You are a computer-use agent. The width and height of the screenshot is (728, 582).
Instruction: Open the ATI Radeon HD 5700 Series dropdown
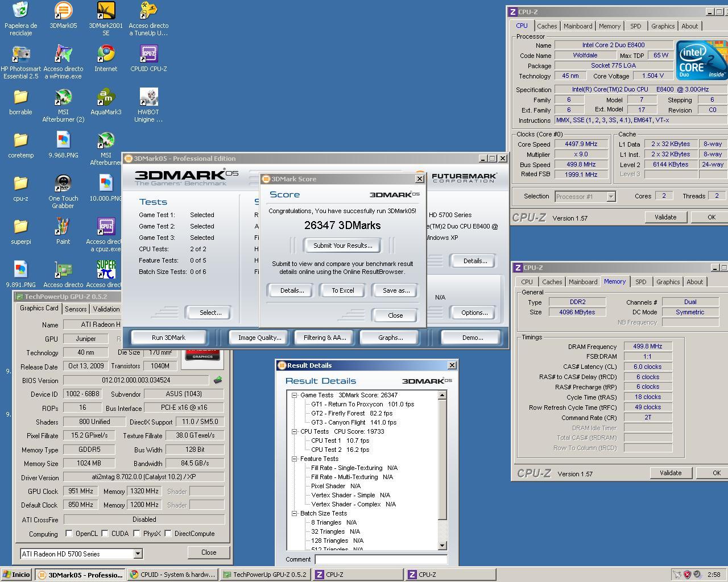tap(138, 554)
